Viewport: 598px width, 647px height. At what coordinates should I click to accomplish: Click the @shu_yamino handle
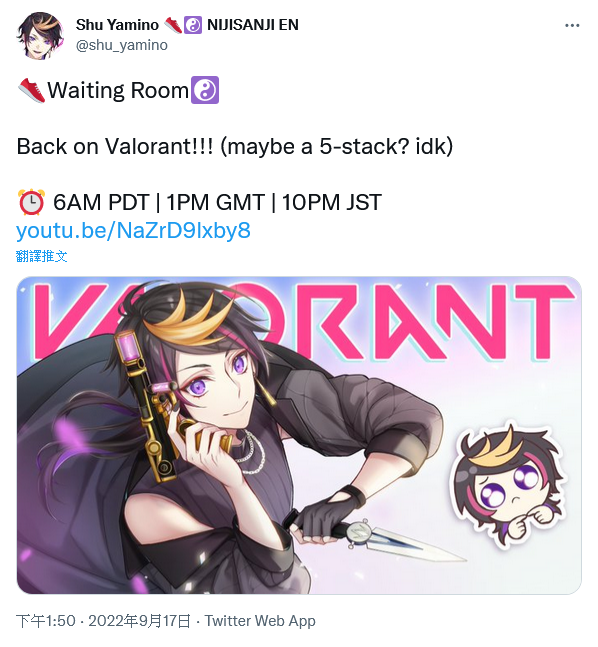tap(122, 45)
